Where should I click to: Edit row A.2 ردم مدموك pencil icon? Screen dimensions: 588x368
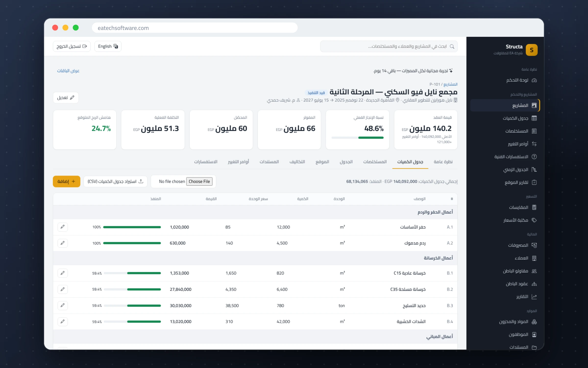(62, 243)
